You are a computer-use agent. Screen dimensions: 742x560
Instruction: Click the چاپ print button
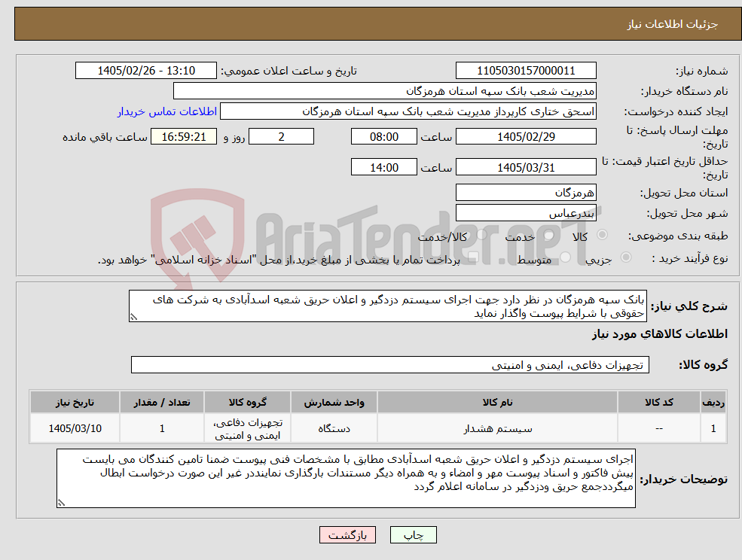(413, 535)
